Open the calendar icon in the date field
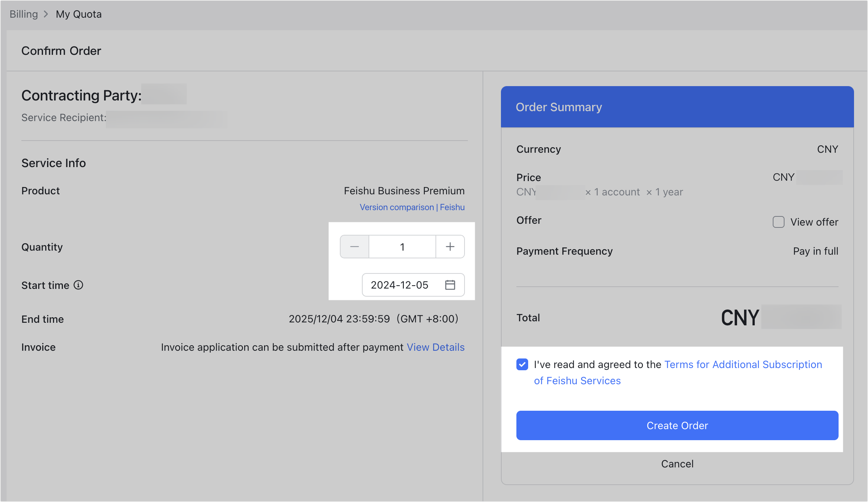 coord(450,284)
